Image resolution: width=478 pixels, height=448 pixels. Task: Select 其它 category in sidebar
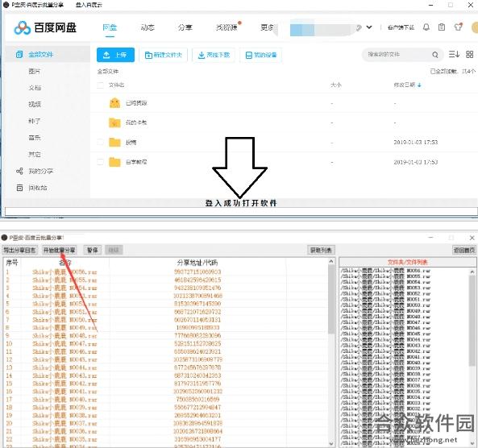[35, 155]
